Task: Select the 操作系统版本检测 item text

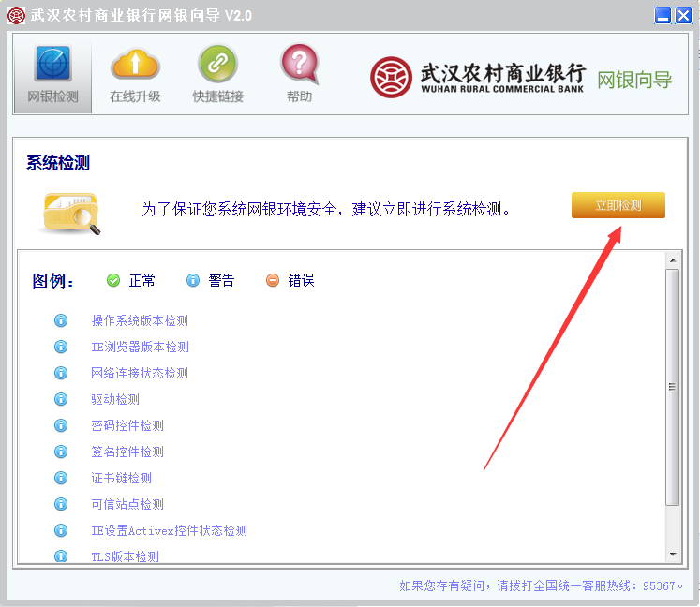Action: coord(140,320)
